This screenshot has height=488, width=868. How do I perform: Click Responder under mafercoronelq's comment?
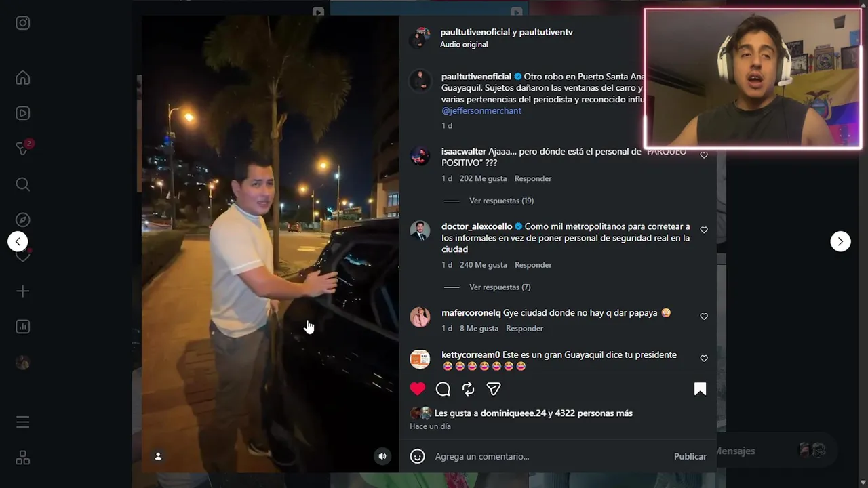pyautogui.click(x=524, y=329)
